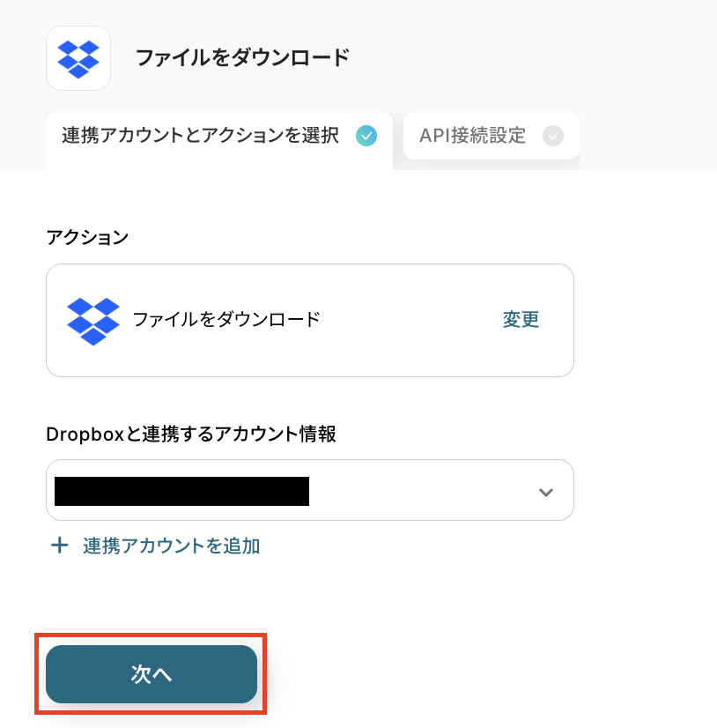Click the gray checkmark on API接続設定 tab
Viewport: 717px width, 728px height.
552,136
